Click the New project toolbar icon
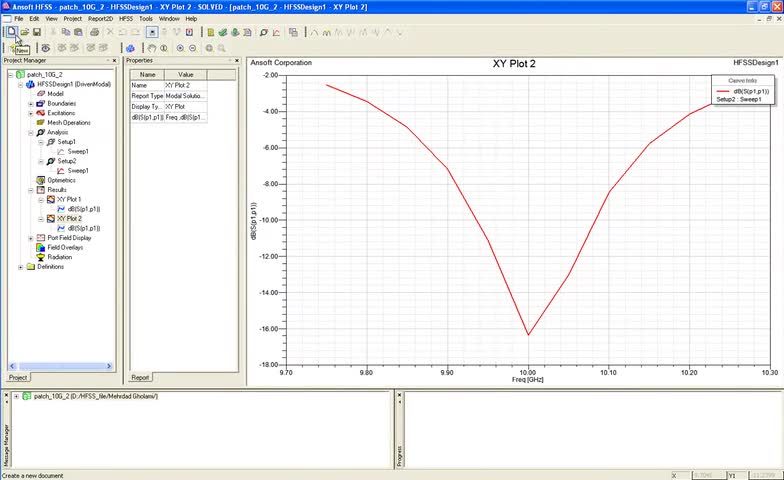The height and width of the screenshot is (480, 784). [12, 32]
